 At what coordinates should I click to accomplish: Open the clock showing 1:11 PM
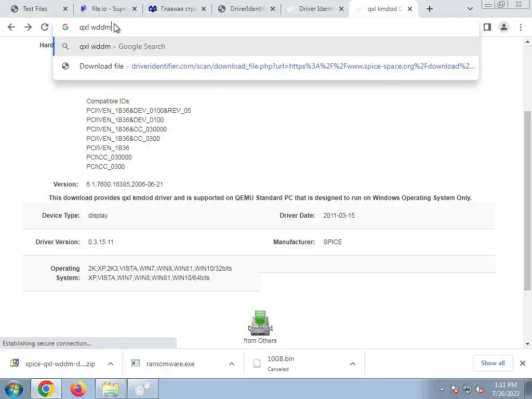506,389
